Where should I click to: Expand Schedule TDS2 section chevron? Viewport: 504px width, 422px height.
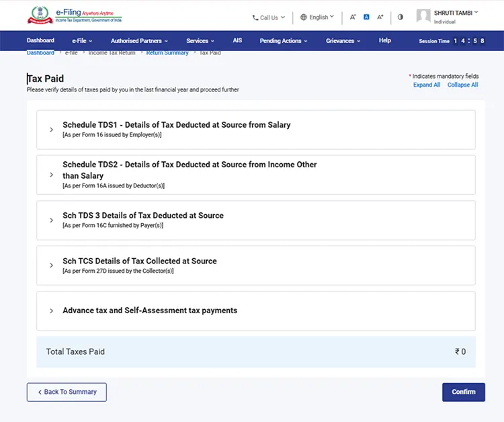point(52,175)
